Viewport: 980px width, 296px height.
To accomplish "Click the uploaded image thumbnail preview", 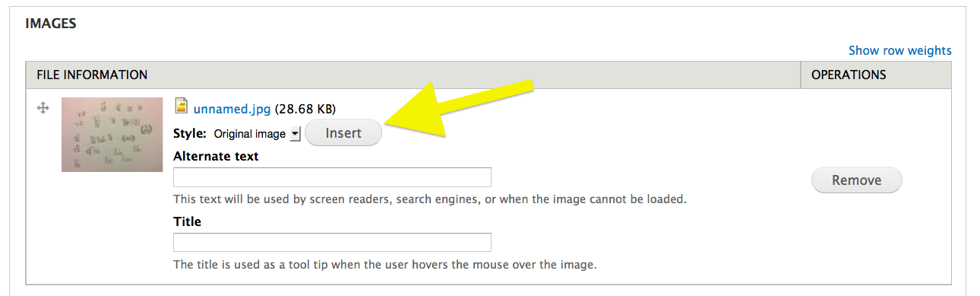I will [112, 134].
